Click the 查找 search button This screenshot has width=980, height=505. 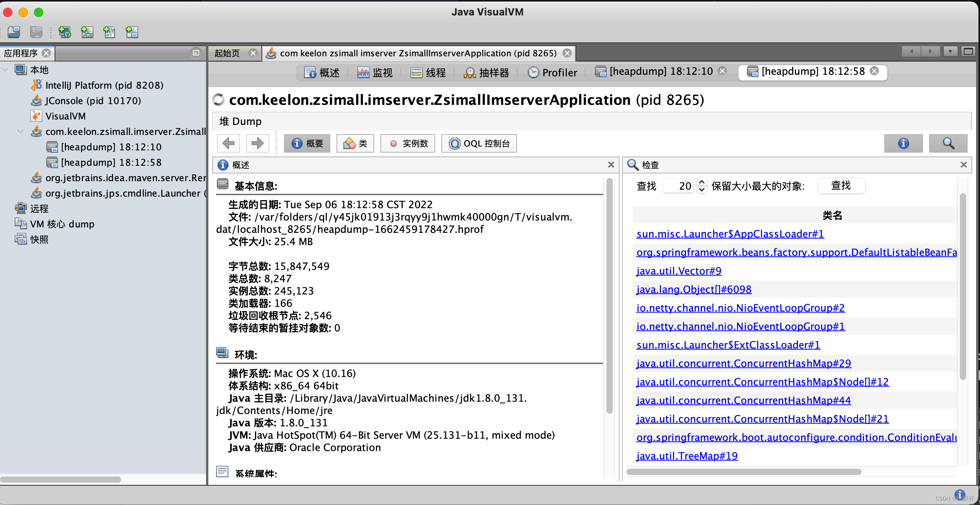841,186
